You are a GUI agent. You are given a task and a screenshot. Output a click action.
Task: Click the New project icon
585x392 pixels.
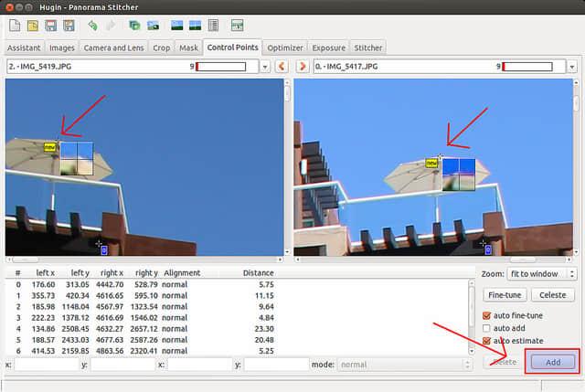14,25
